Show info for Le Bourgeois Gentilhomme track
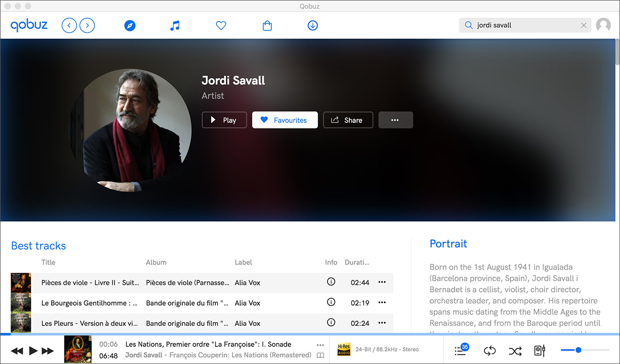 click(x=331, y=302)
